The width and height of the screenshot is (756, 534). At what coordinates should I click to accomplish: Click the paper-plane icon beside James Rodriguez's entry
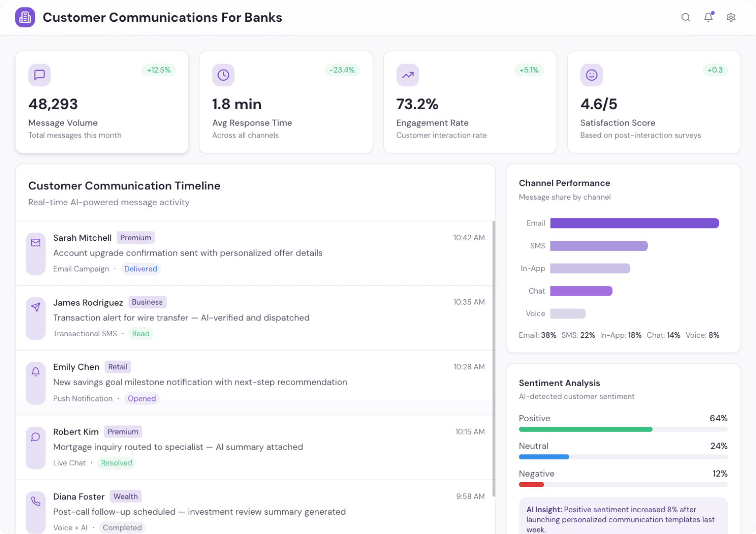point(36,307)
